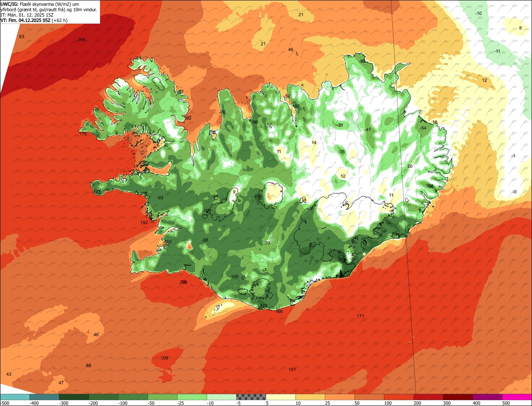Click the 88 value in the southwest ocean

[89, 365]
